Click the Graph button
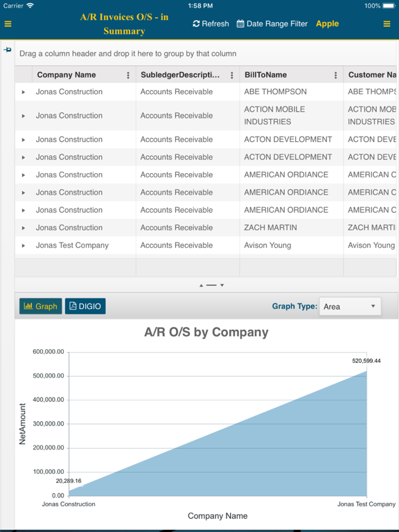The width and height of the screenshot is (399, 532). point(41,306)
